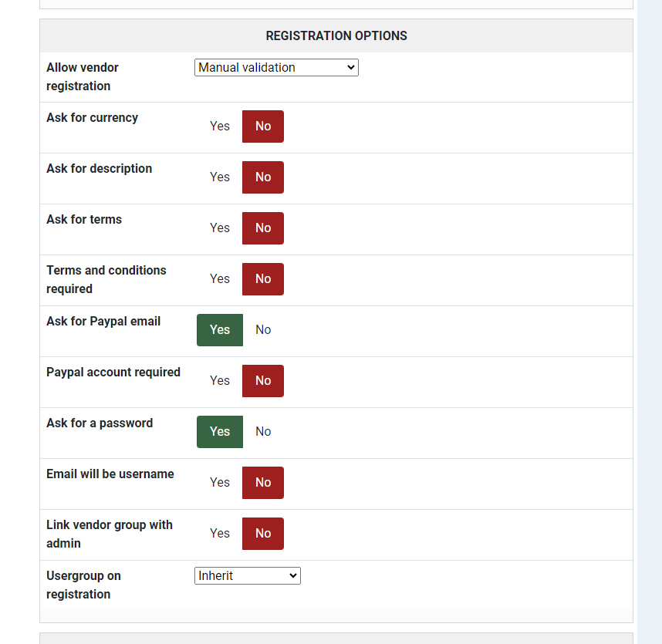662x644 pixels.
Task: Set Email will be username to Yes
Action: pos(220,483)
